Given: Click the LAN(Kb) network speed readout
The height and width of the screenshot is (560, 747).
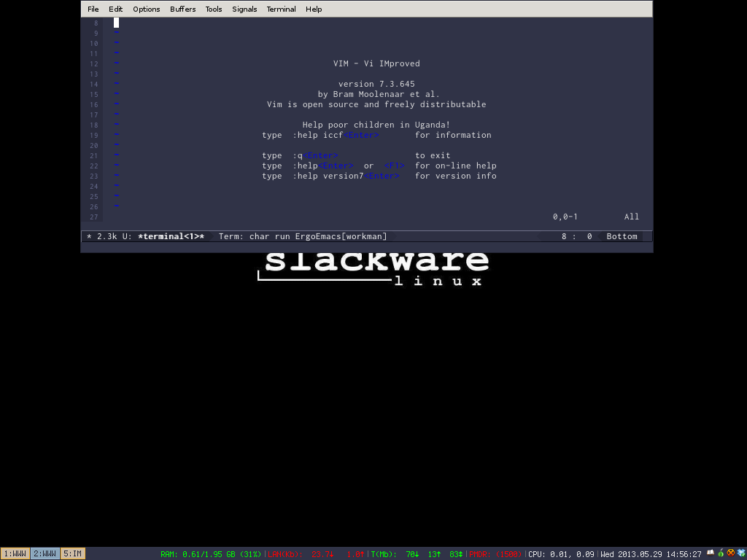Looking at the screenshot, I should [x=316, y=554].
